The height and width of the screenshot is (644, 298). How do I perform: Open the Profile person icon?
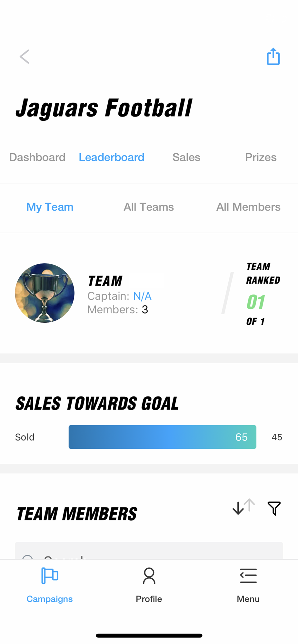tap(149, 576)
